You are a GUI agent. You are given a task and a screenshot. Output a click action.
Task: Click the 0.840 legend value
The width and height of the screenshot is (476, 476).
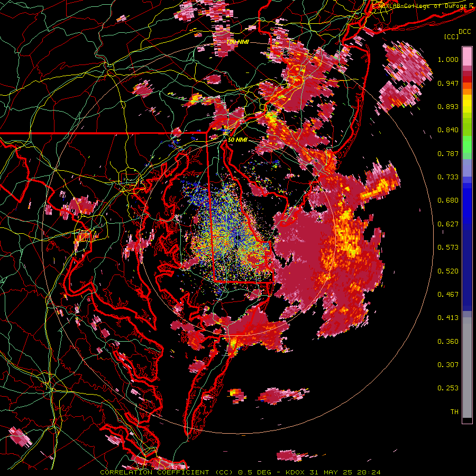(448, 130)
